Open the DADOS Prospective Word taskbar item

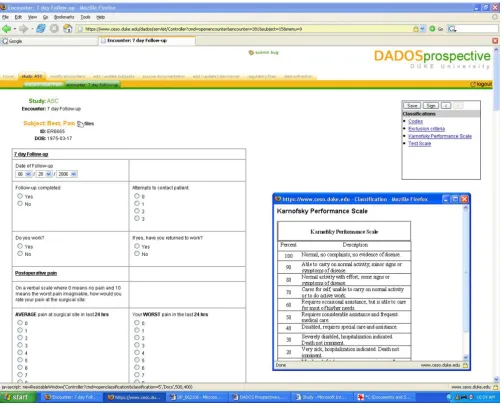click(259, 397)
